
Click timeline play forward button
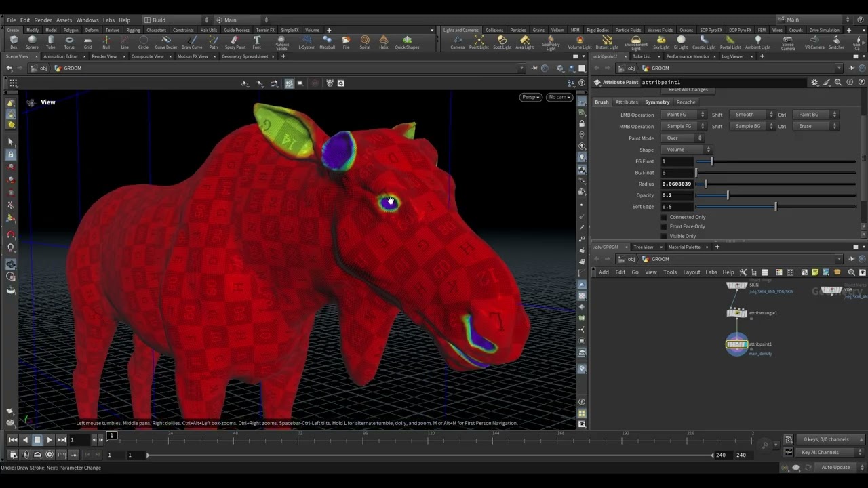click(x=50, y=440)
